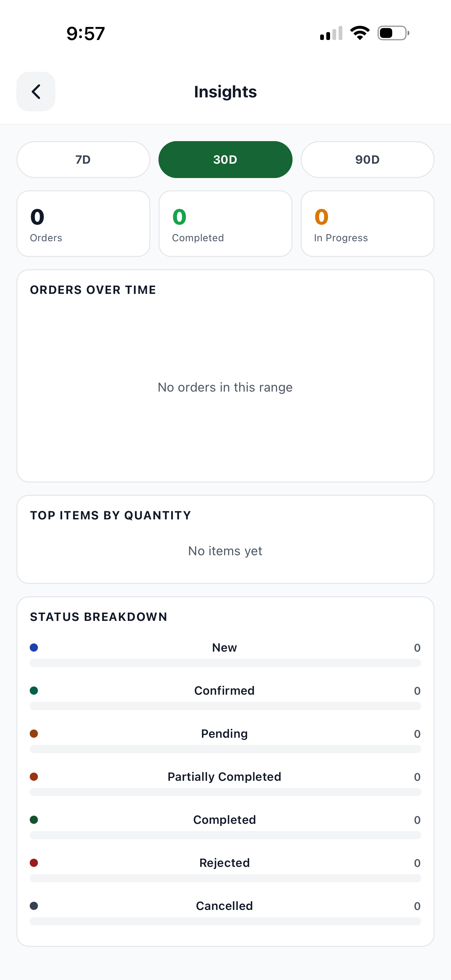Click the blue New status dot

coord(34,648)
